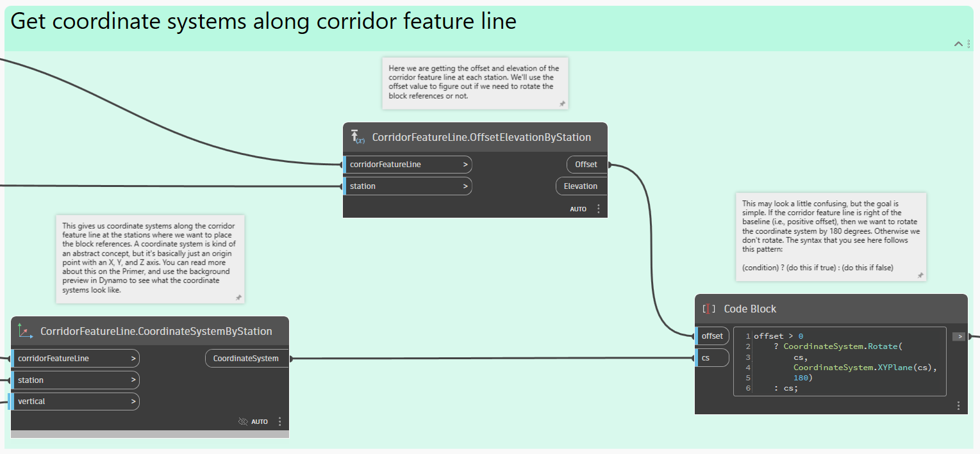Click the CoordinateSystemByStation axis icon
Viewport: 980px width, 454px height.
26,331
